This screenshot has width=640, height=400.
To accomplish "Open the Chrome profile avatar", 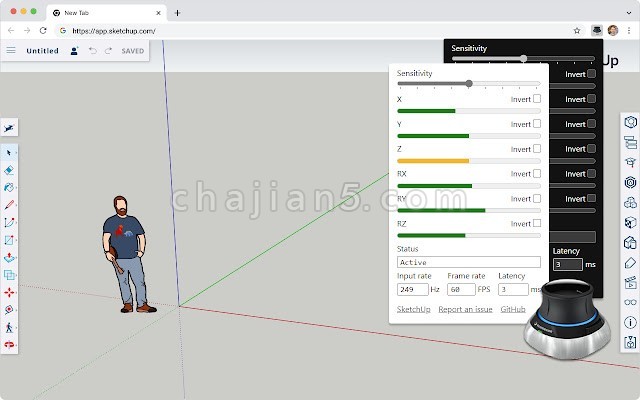I will click(613, 30).
